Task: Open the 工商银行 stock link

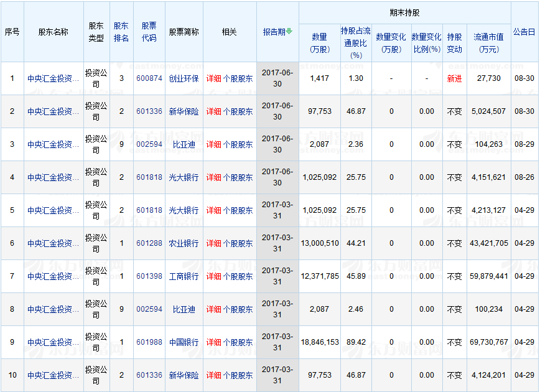Action: coord(184,277)
